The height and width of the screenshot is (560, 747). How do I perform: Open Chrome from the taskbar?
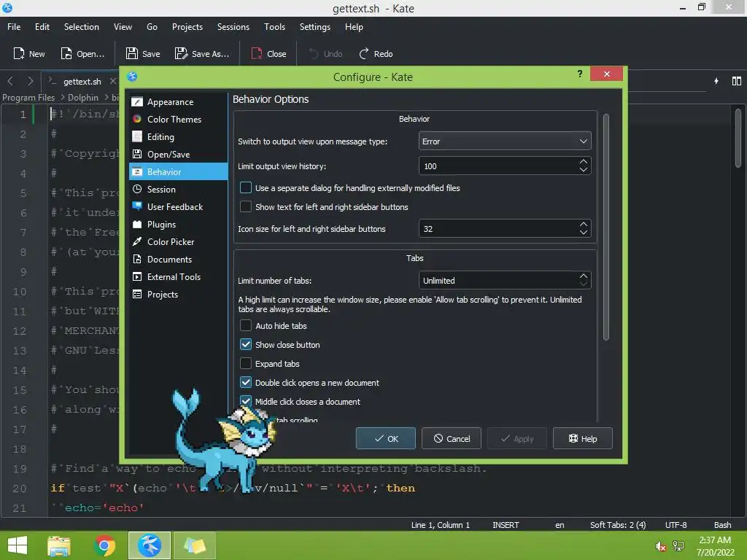point(104,545)
